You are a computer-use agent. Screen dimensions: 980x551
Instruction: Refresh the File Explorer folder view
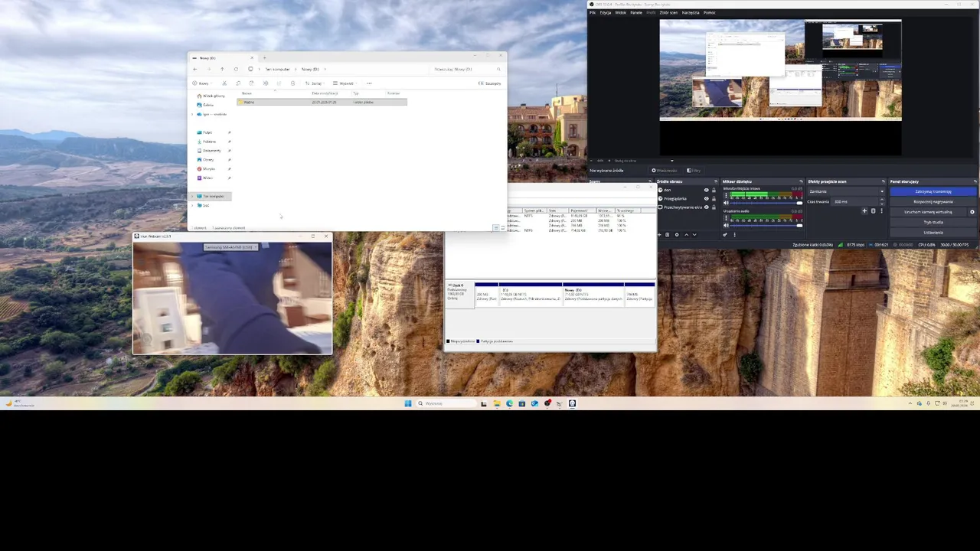pos(236,69)
